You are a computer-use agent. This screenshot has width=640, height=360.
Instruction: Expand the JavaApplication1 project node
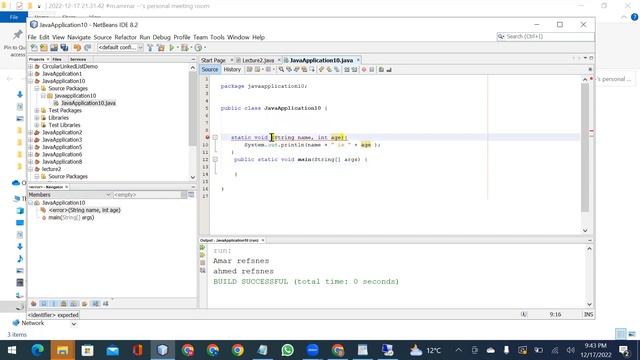tap(31, 74)
